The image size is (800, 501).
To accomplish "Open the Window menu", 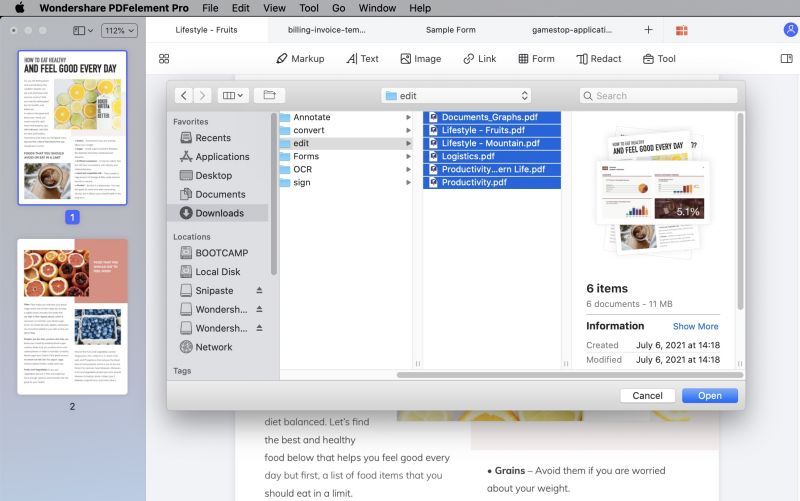I will (x=377, y=8).
